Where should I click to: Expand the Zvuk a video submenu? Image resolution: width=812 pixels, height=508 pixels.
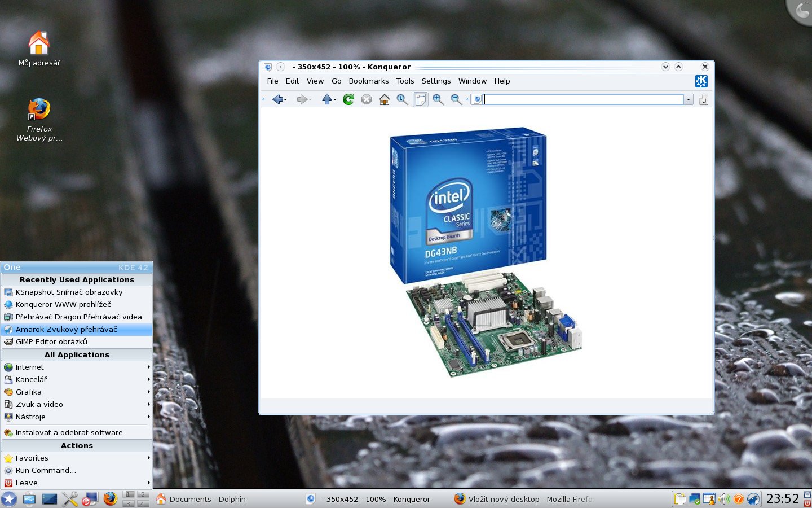click(x=77, y=405)
